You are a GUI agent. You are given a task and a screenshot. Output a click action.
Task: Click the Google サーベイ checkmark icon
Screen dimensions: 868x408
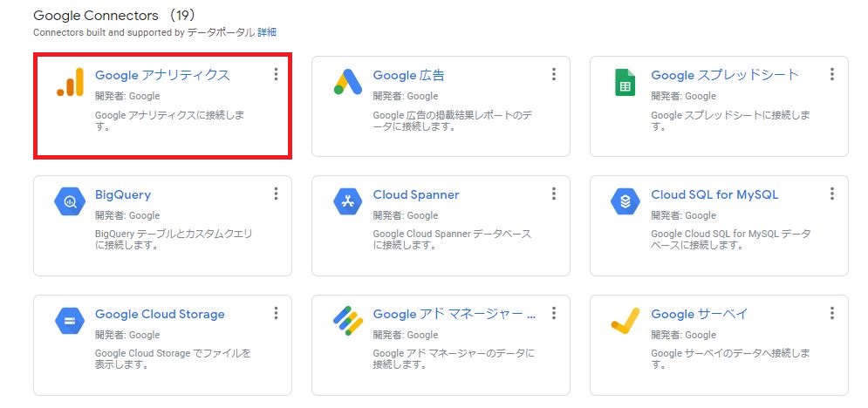coord(625,321)
